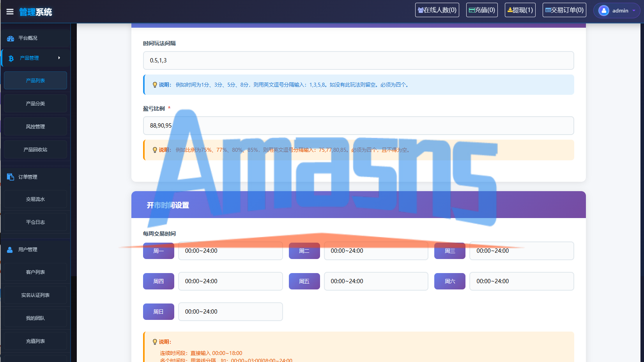
Task: Click the 时间玩法间隔 input field
Action: pyautogui.click(x=358, y=60)
